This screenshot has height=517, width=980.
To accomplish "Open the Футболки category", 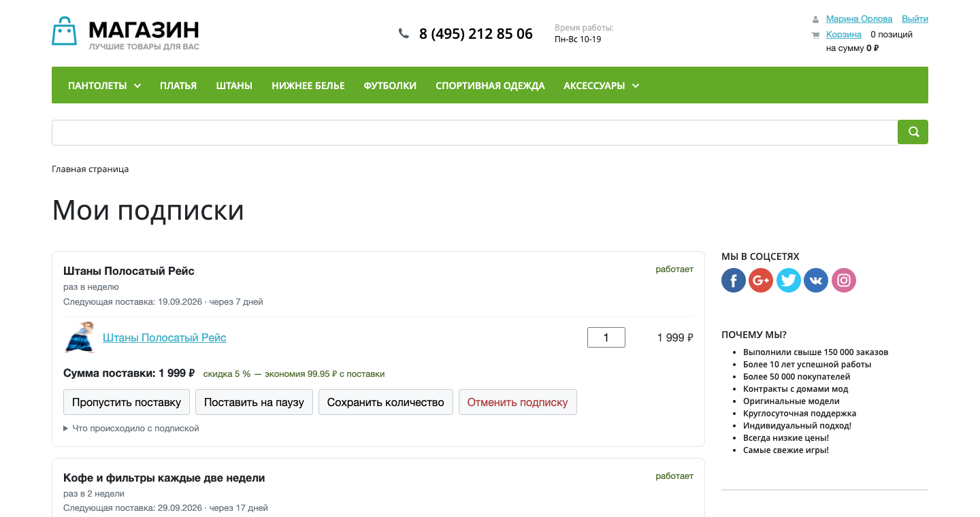I will coord(390,86).
